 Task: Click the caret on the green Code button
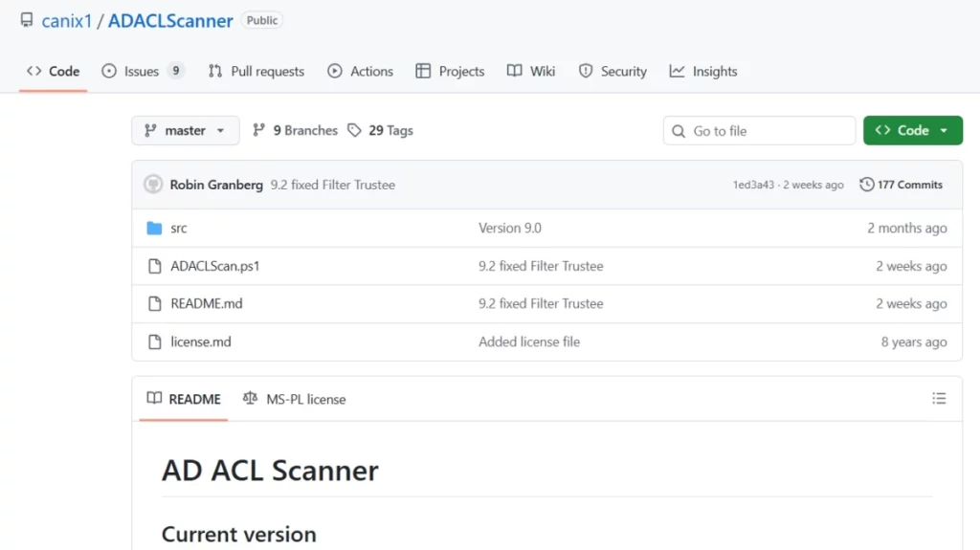point(944,131)
